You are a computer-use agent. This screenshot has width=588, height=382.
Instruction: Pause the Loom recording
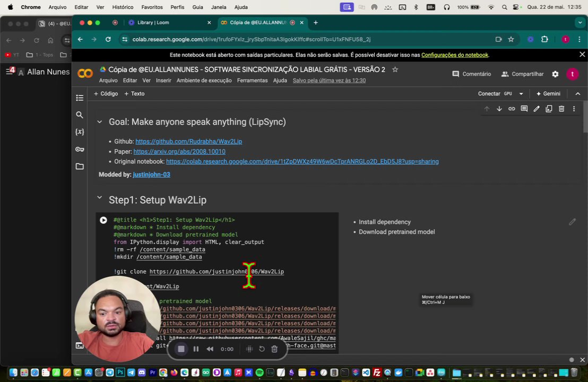pyautogui.click(x=196, y=349)
